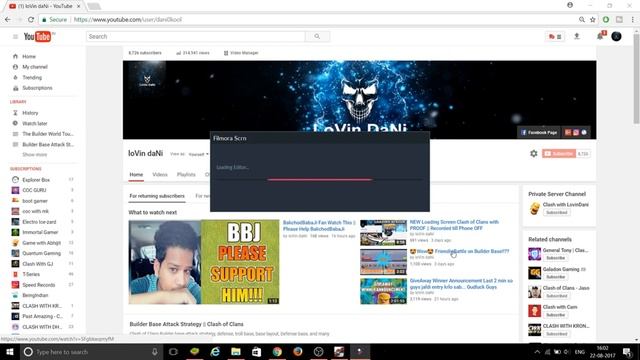The image size is (640, 360).
Task: Open Quantum Gaming subscription
Action: [x=41, y=253]
